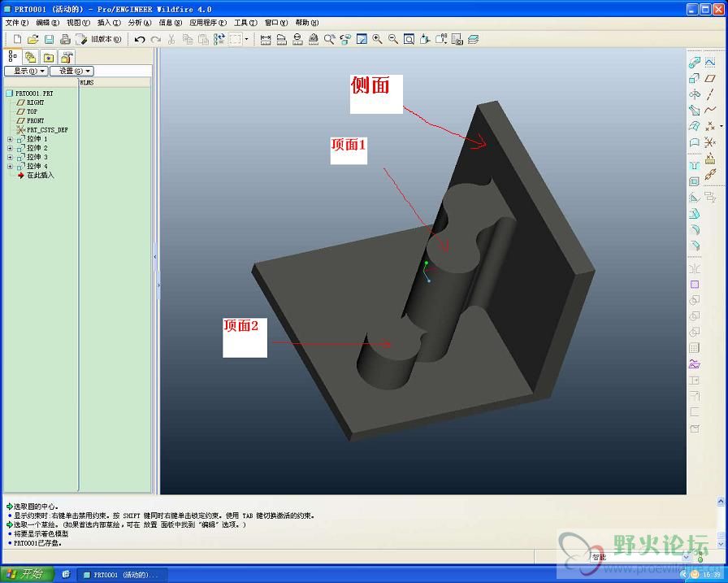Create a datum coordinate system
This screenshot has height=583, width=728.
coord(710,142)
